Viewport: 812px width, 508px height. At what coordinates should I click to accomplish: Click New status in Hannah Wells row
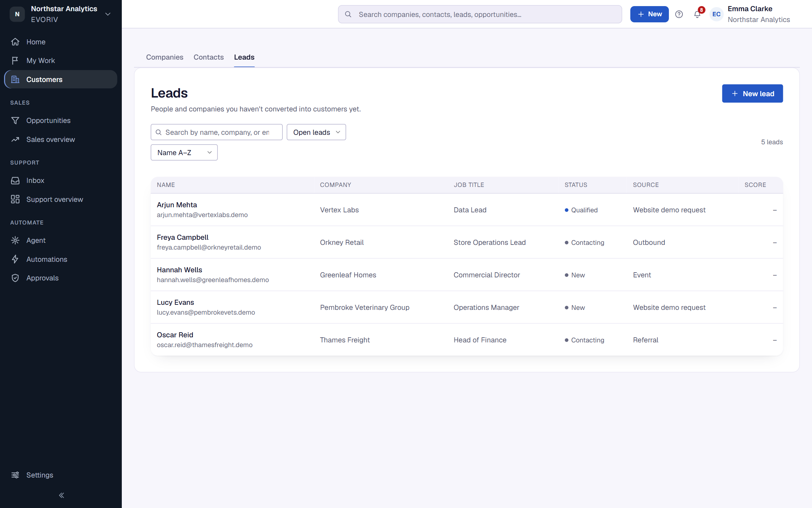[575, 275]
